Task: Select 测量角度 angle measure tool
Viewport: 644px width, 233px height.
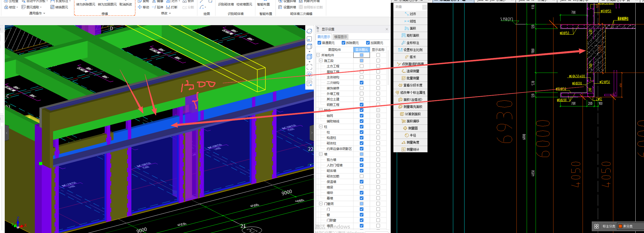Action: point(410,142)
